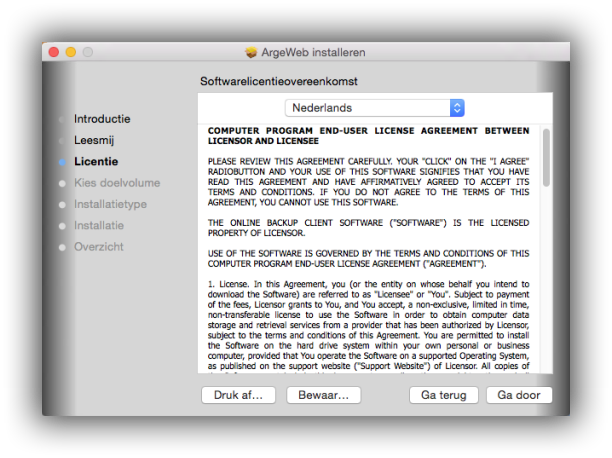Click the Softwarelicentieovereenkomst heading
The image size is (612, 458).
tap(279, 81)
